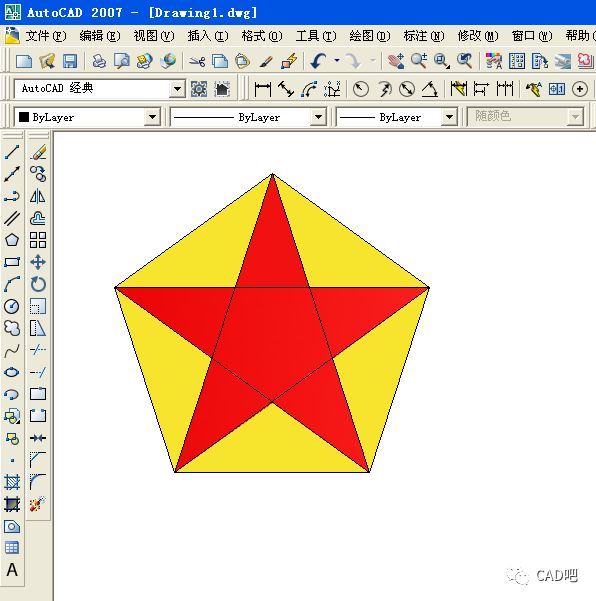Click the Chamfer tool

38,460
